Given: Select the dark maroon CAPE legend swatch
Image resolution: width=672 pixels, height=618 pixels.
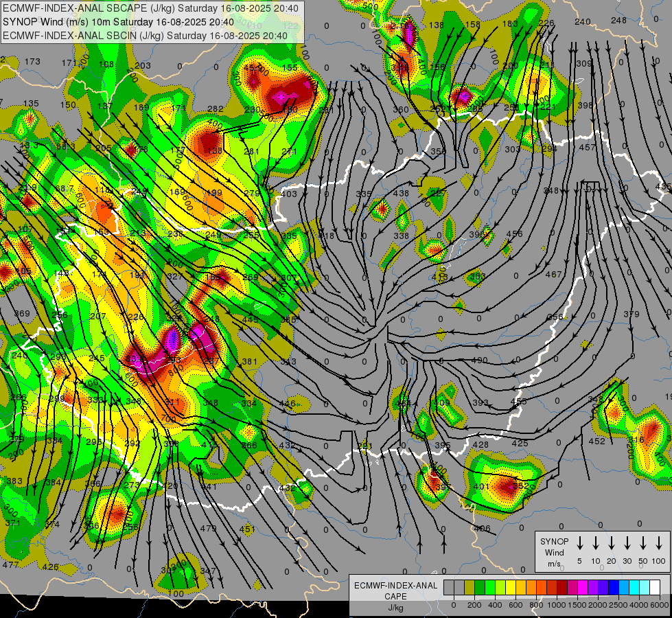Looking at the screenshot, I should (x=562, y=587).
